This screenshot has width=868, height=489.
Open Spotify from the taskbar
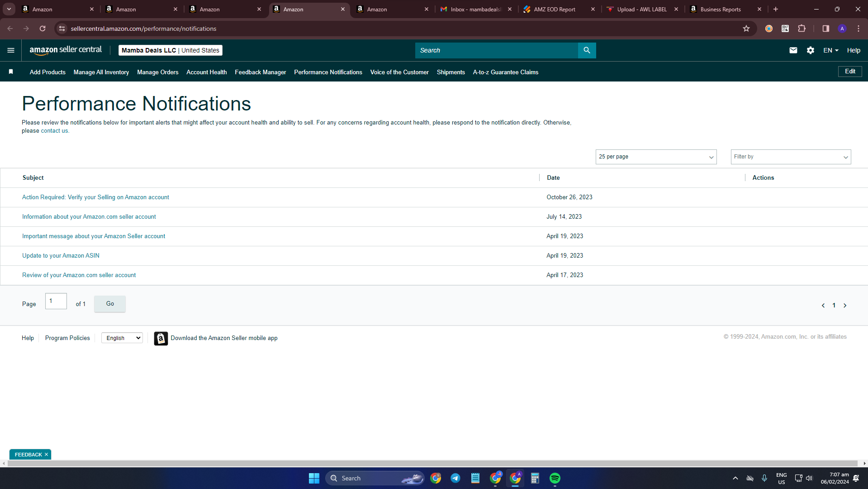pos(555,478)
